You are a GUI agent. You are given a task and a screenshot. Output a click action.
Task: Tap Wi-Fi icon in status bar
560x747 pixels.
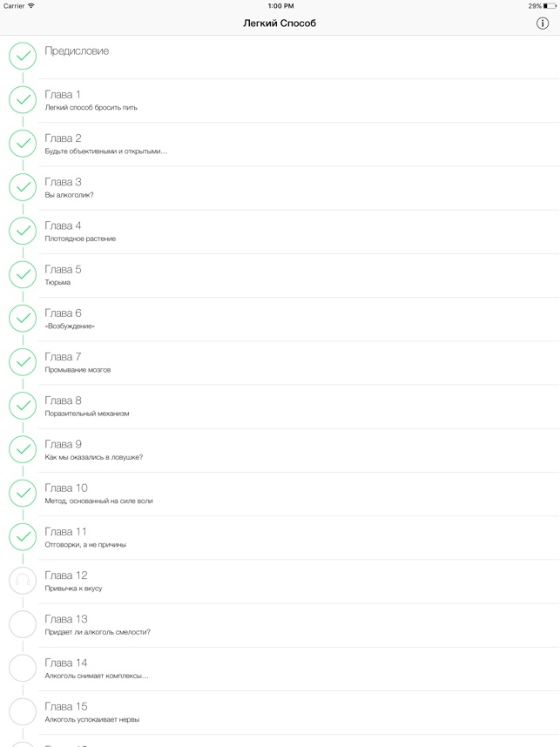[31, 5]
